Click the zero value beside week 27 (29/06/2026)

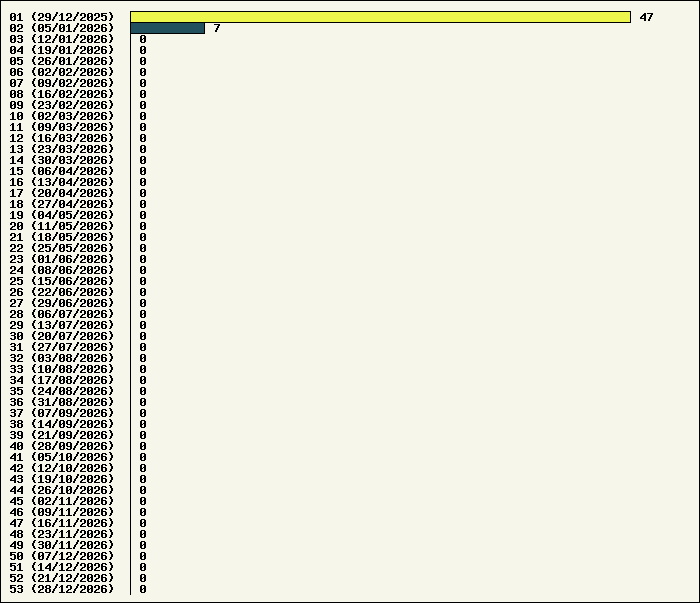(x=143, y=303)
